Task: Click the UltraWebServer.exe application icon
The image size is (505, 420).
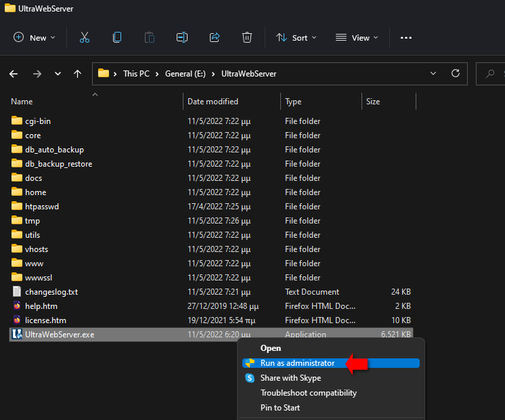Action: tap(17, 334)
